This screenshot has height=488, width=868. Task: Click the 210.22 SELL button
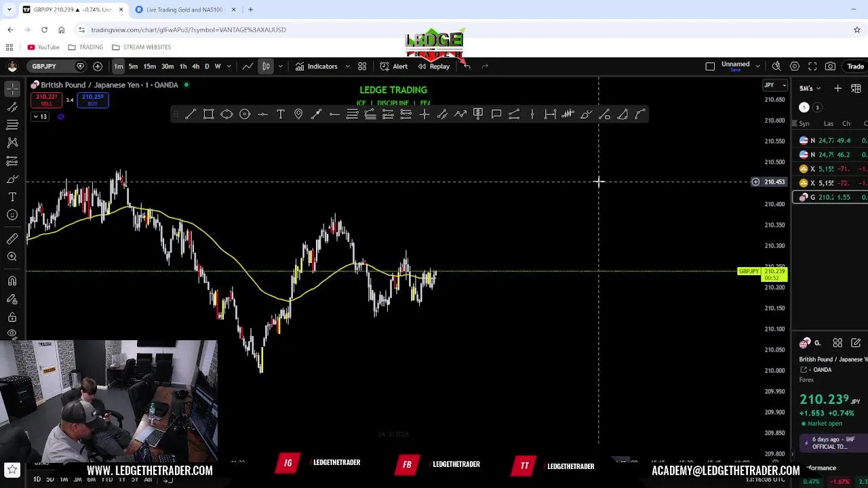tap(47, 100)
